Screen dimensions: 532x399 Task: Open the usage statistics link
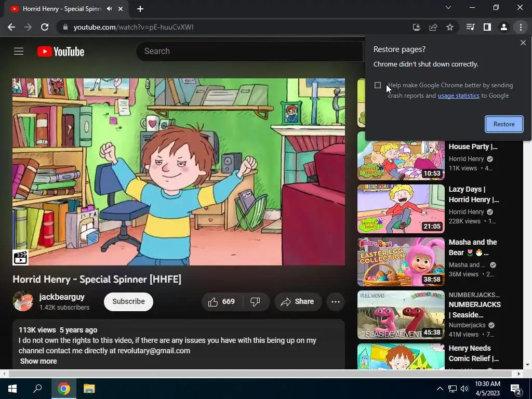point(458,96)
